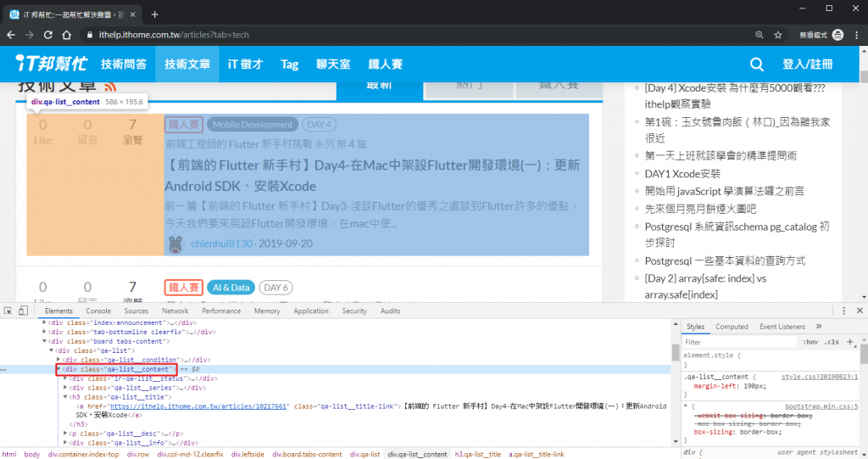
Task: Switch to the Audits tab in DevTools
Action: tap(390, 311)
